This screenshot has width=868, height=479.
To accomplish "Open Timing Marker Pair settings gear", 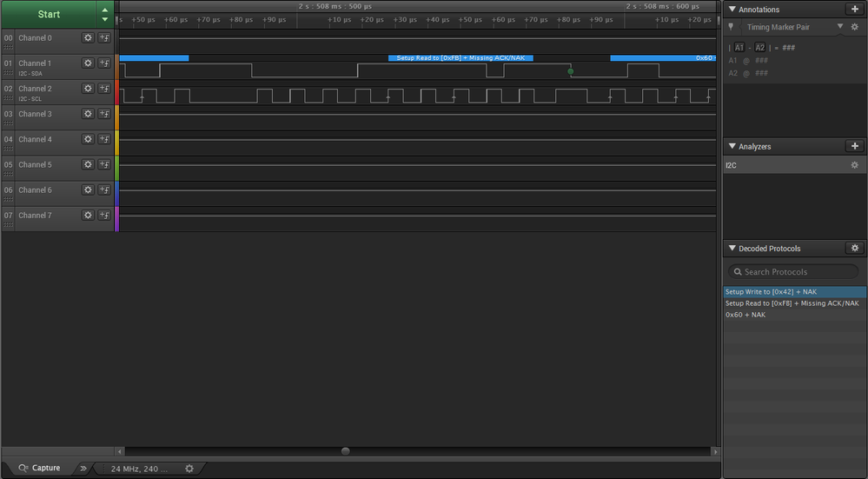I will tap(855, 27).
